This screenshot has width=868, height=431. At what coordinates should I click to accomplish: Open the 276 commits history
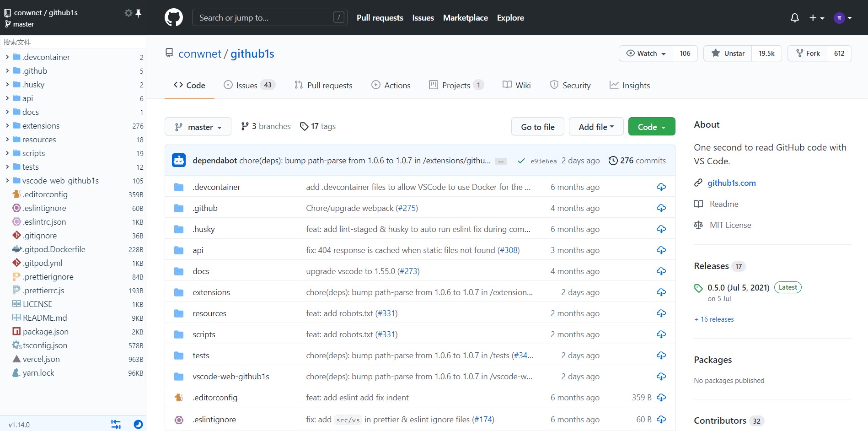(637, 161)
